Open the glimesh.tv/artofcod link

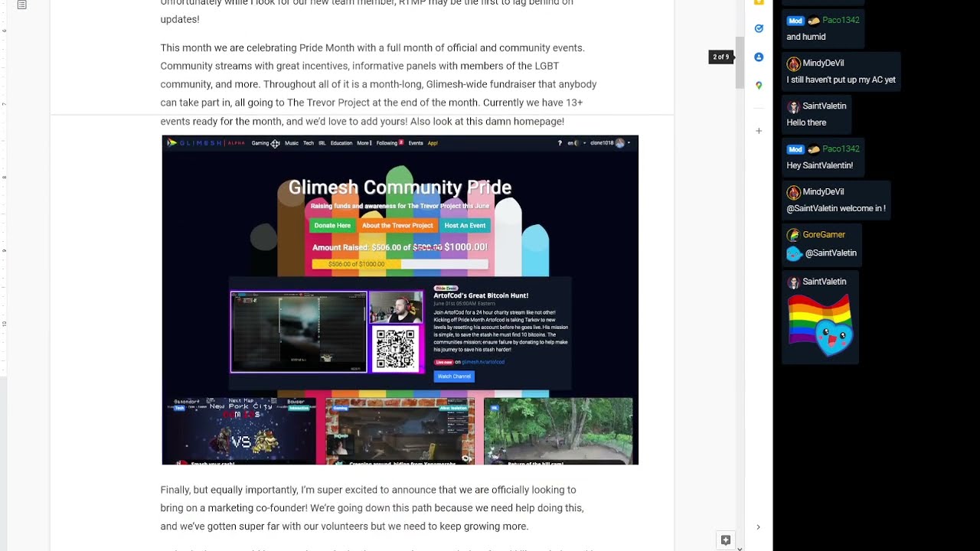pyautogui.click(x=483, y=362)
